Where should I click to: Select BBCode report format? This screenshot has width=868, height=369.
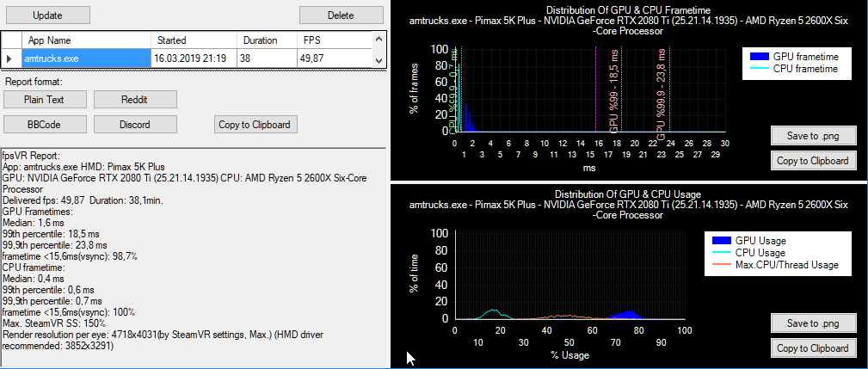click(45, 125)
